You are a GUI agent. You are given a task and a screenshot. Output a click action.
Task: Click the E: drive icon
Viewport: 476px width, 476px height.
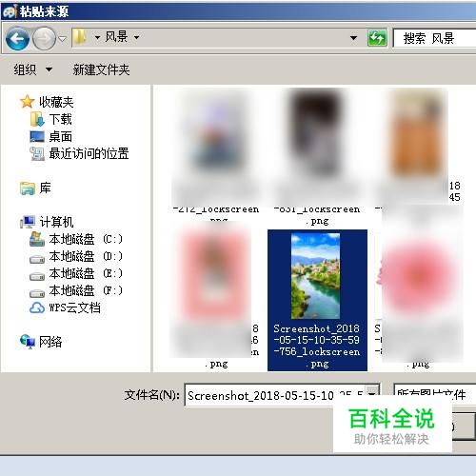pos(37,277)
